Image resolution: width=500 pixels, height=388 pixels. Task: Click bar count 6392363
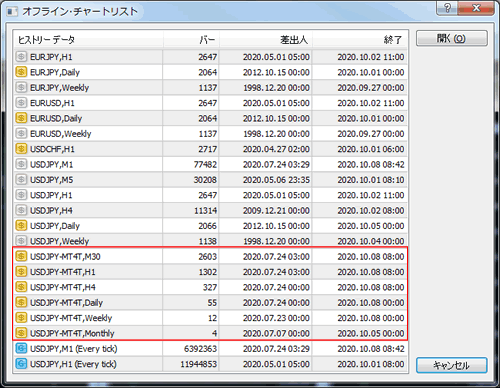coord(200,349)
